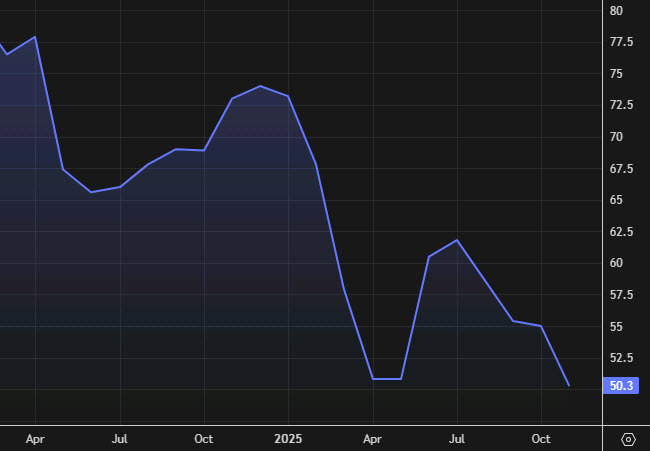Screen dimensions: 650x451
Task: Click the 75 value on price axis
Action: [x=616, y=74]
